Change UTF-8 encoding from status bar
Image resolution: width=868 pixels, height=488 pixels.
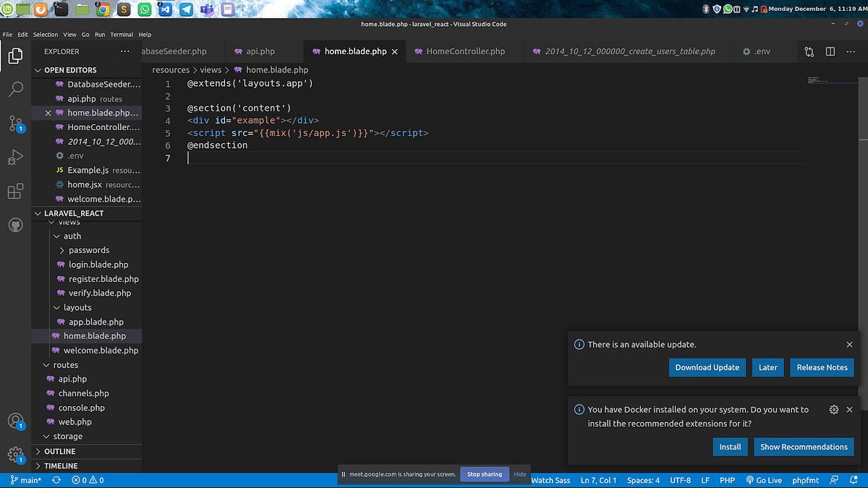(680, 479)
